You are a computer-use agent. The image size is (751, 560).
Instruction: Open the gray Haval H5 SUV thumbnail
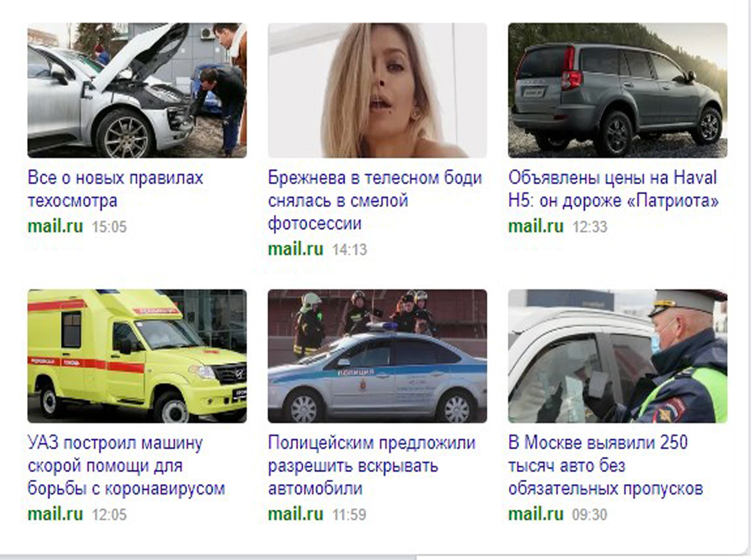point(618,90)
